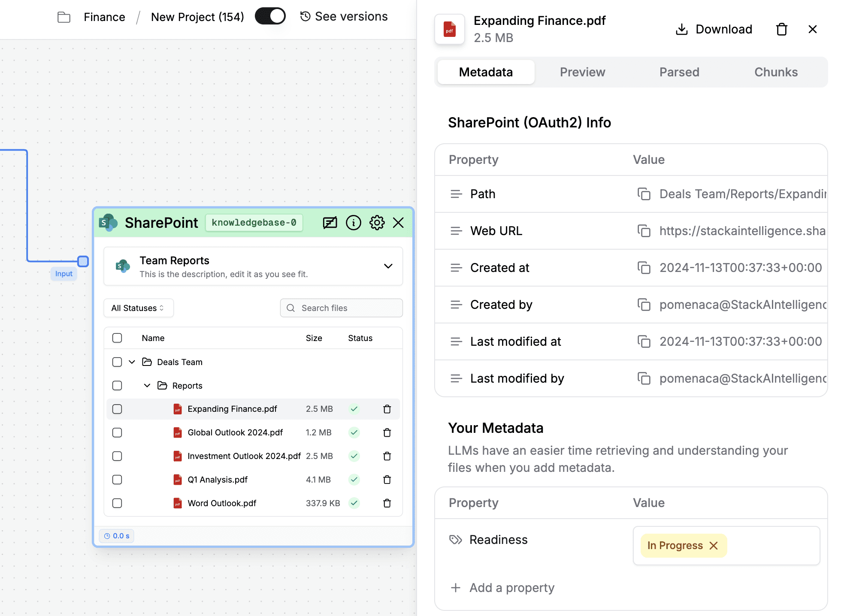Click the Input label on the canvas
The height and width of the screenshot is (616, 841).
coord(64,274)
